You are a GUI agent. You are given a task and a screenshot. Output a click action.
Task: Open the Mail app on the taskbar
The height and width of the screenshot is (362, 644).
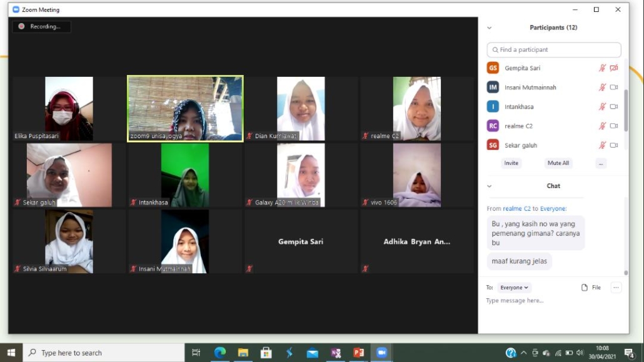(x=312, y=353)
